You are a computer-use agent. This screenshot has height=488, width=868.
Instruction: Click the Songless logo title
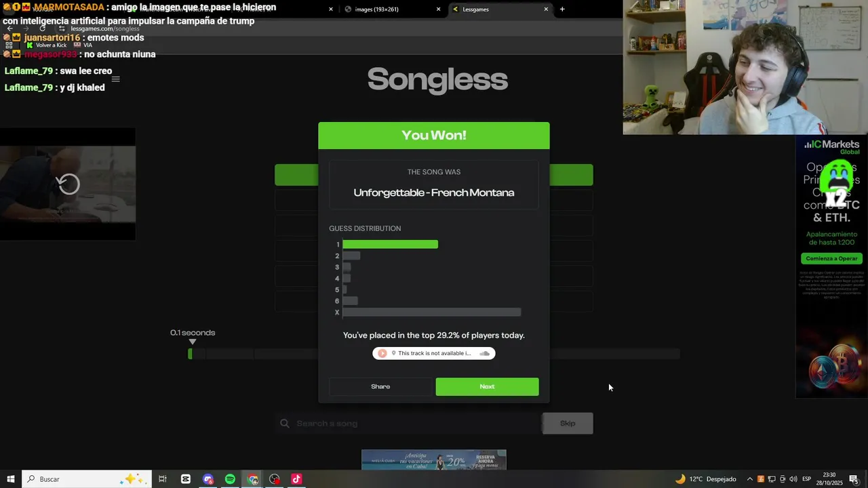click(437, 79)
